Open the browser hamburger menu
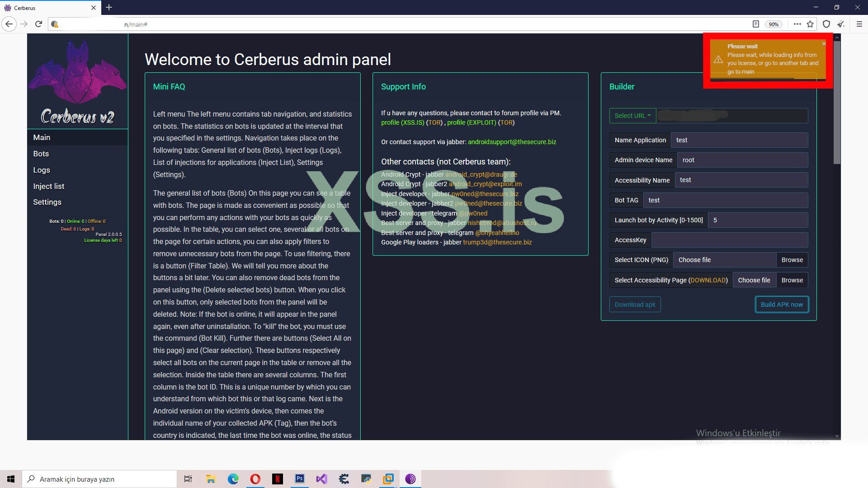 [x=859, y=24]
